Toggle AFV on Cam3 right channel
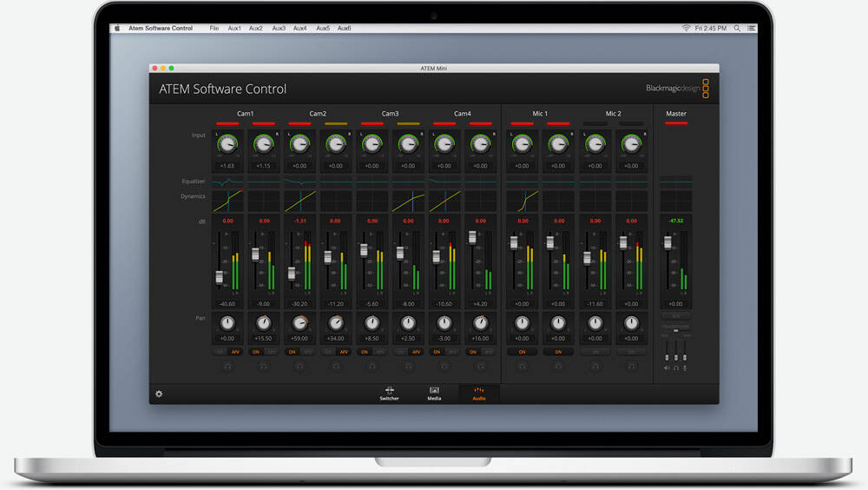This screenshot has height=490, width=868. pyautogui.click(x=417, y=352)
